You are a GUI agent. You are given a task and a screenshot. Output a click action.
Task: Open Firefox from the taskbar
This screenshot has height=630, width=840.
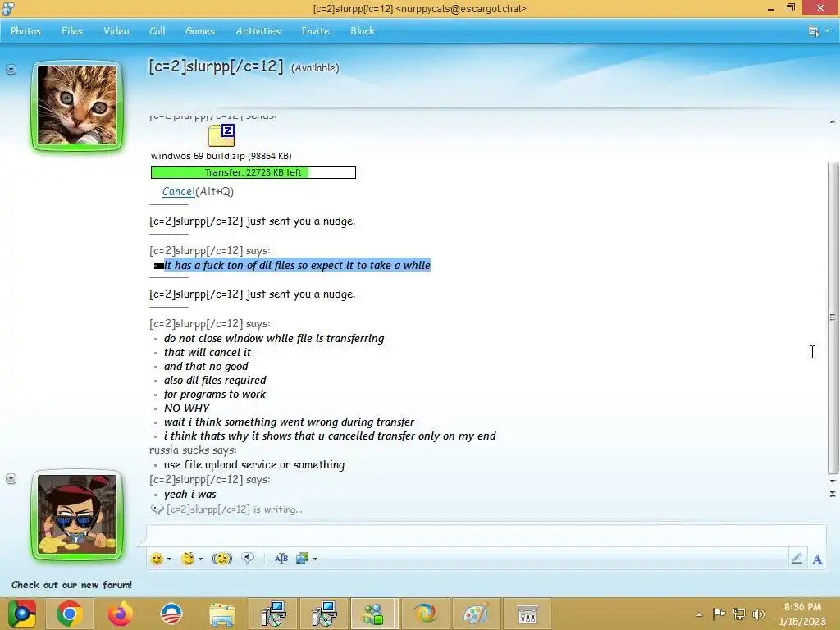[x=120, y=614]
